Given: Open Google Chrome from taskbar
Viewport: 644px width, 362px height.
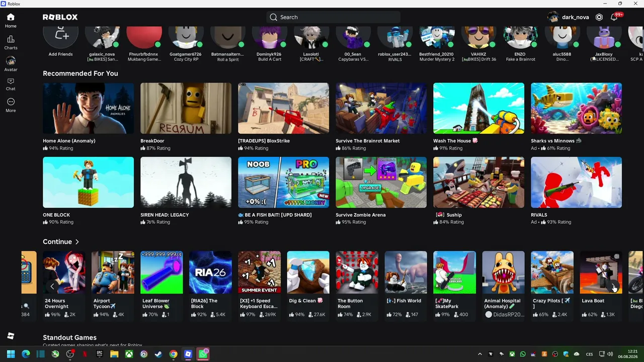Looking at the screenshot, I should (x=173, y=354).
